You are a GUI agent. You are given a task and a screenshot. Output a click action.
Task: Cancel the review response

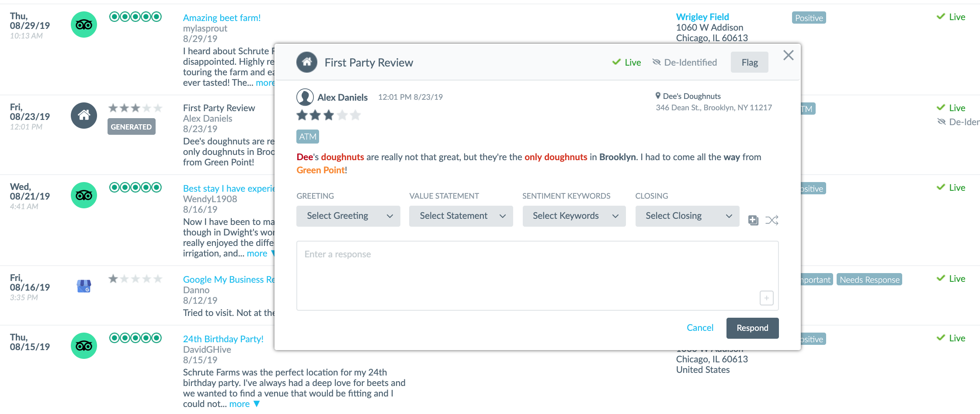tap(700, 328)
